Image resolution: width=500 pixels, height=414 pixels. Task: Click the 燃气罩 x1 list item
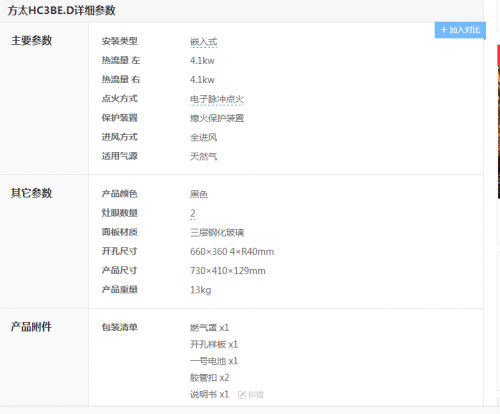tap(209, 328)
